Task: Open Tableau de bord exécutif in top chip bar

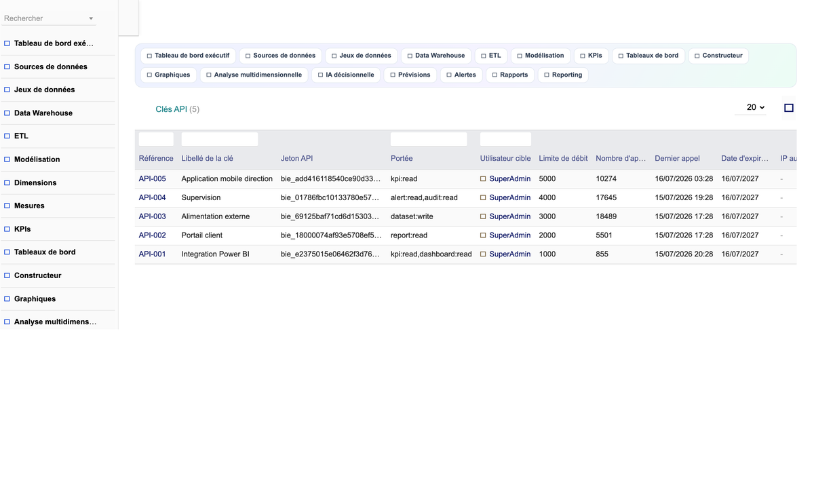Action: click(x=188, y=56)
